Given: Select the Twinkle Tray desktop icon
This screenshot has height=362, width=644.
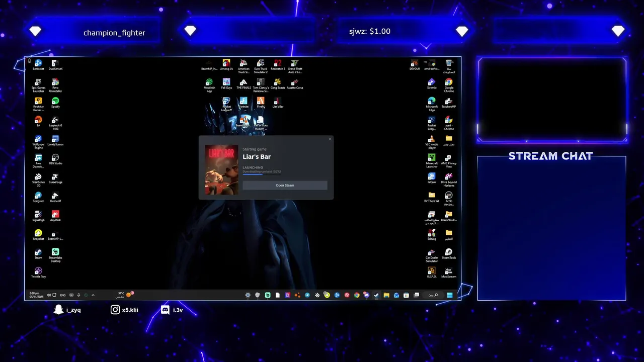Looking at the screenshot, I should click(x=38, y=273).
